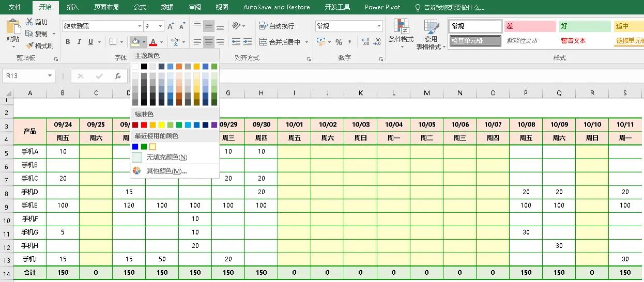Pick the yellow standard color swatch
644x282 pixels.
point(161,125)
